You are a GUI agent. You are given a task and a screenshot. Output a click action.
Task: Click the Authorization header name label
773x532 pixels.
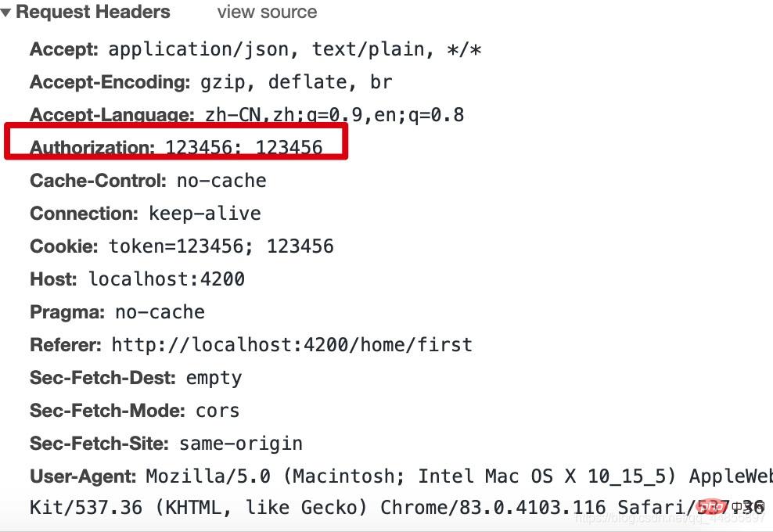(x=92, y=147)
